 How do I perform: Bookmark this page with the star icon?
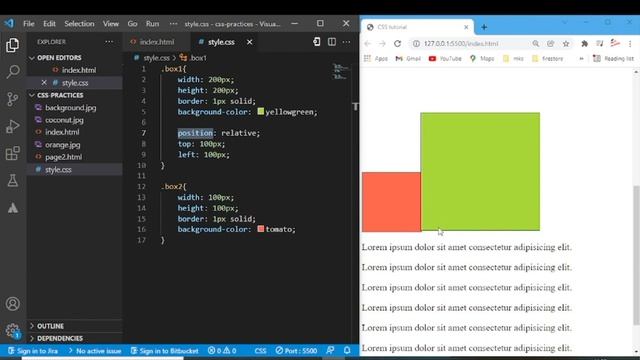click(566, 44)
